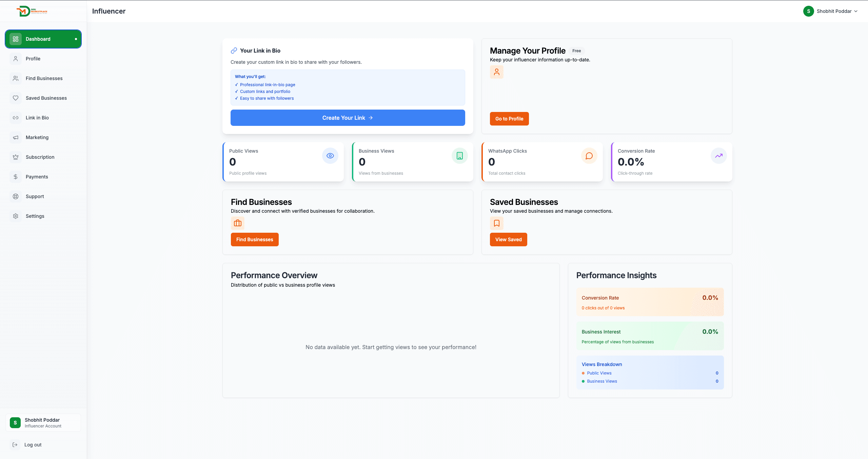Click the eye icon on Public Views card
The width and height of the screenshot is (868, 459).
330,156
